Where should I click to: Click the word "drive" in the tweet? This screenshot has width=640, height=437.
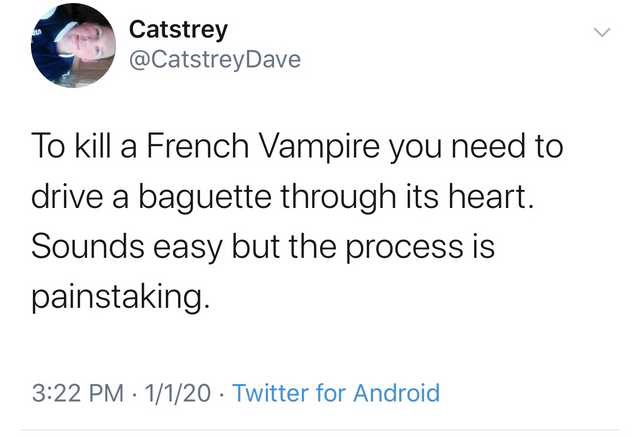67,196
